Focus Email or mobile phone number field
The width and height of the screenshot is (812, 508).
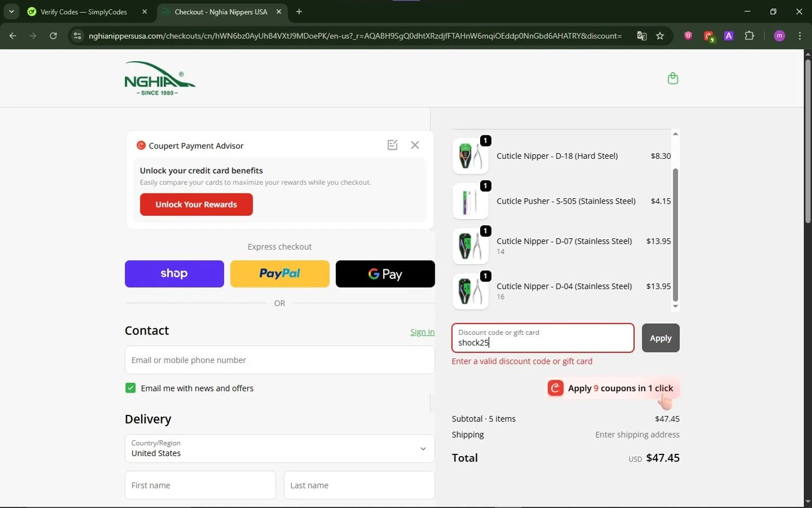(x=280, y=360)
